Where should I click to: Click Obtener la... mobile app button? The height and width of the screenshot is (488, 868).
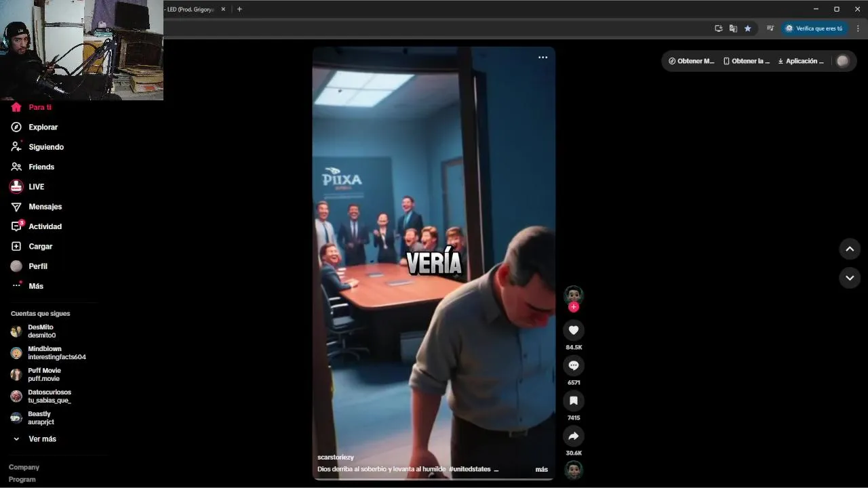click(x=747, y=61)
